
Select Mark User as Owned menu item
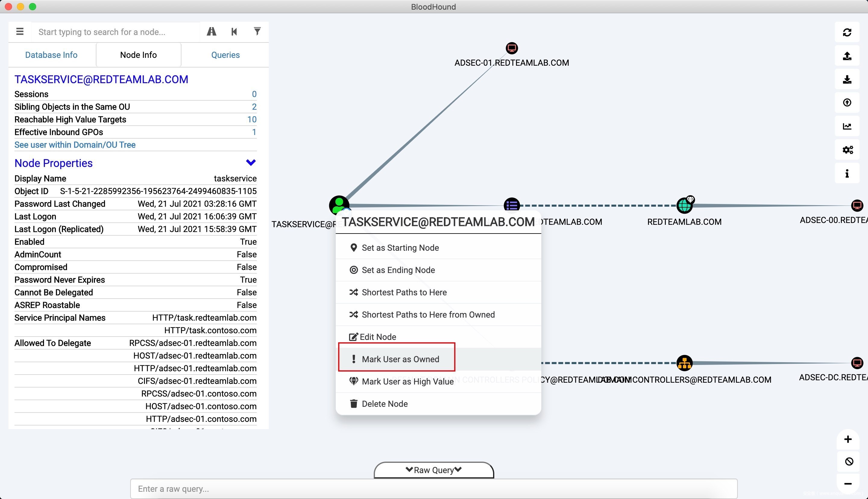(x=400, y=359)
